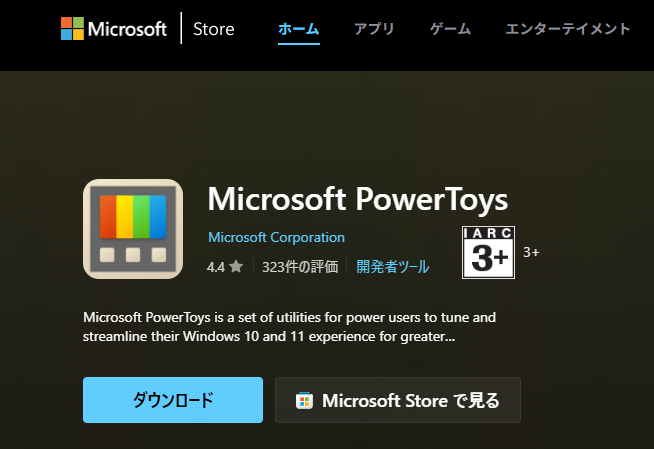Click the IARC 3+ rating badge
This screenshot has width=654, height=449.
(x=488, y=252)
